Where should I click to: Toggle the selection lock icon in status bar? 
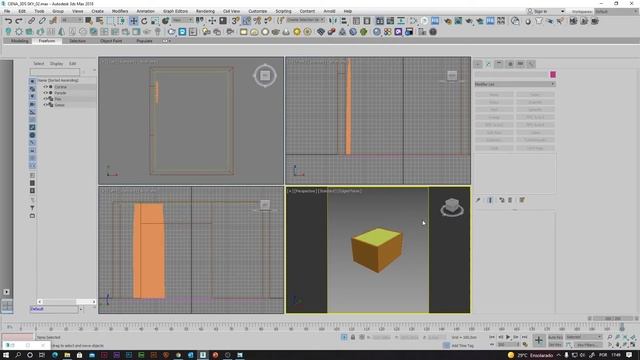(x=353, y=338)
